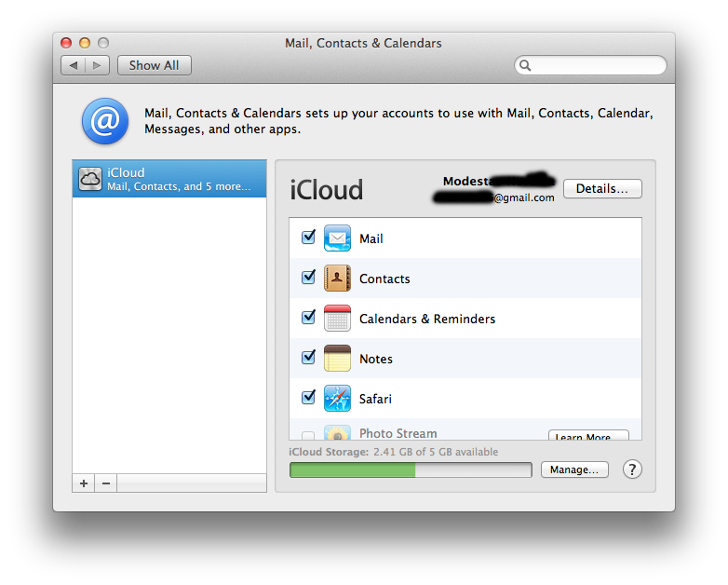Click the 'Photo Stream' label
Image resolution: width=728 pixels, height=585 pixels.
(x=398, y=433)
